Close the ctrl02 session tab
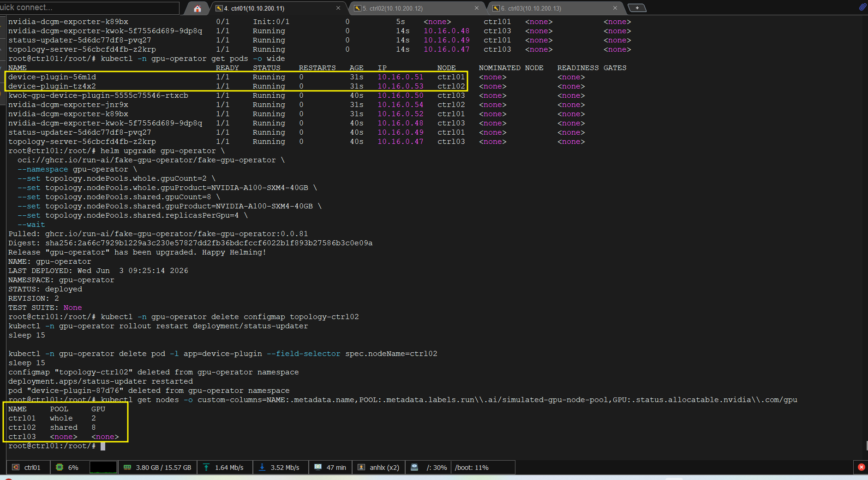Screen dimensions: 868x480 click(477, 8)
